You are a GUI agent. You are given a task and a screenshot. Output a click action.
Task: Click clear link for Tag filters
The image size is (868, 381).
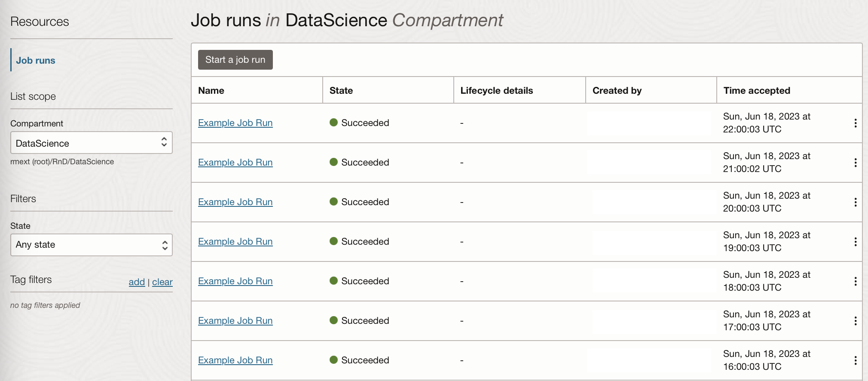[162, 282]
